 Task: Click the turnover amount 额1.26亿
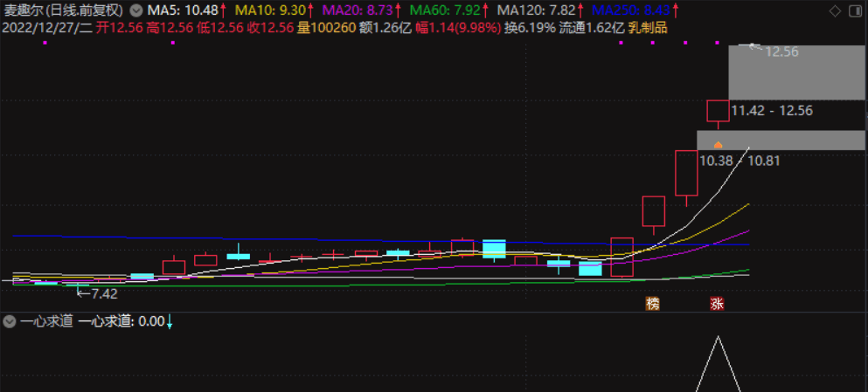[x=385, y=28]
